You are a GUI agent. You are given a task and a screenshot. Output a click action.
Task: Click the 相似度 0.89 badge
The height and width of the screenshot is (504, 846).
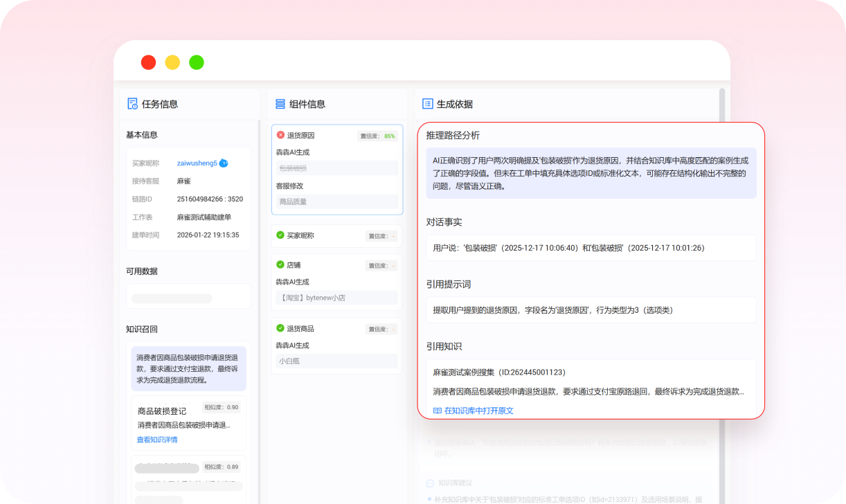tap(221, 467)
